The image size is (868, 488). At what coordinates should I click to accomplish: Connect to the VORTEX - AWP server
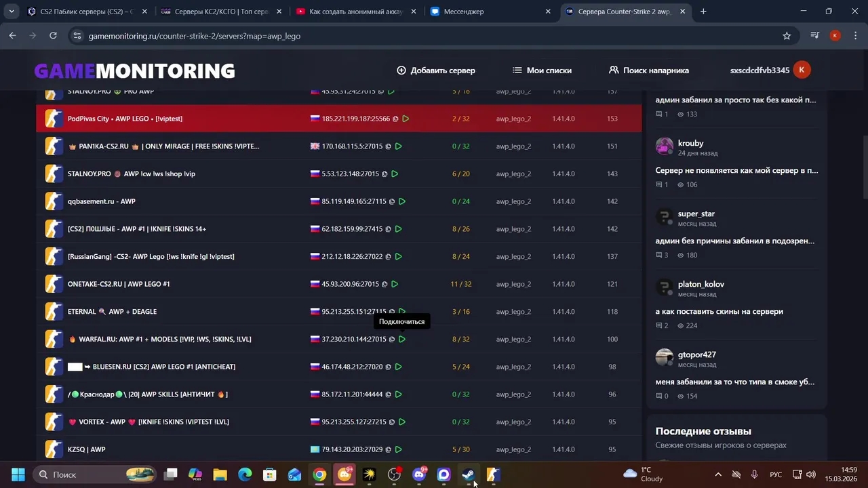[402, 422]
